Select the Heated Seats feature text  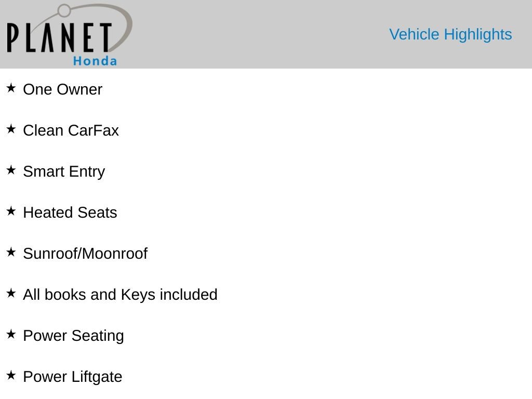(70, 212)
